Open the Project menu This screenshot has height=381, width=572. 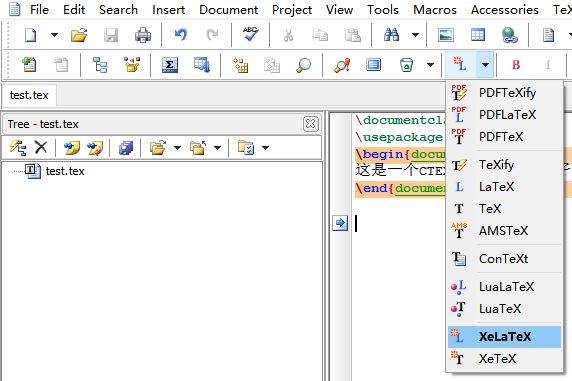point(292,9)
